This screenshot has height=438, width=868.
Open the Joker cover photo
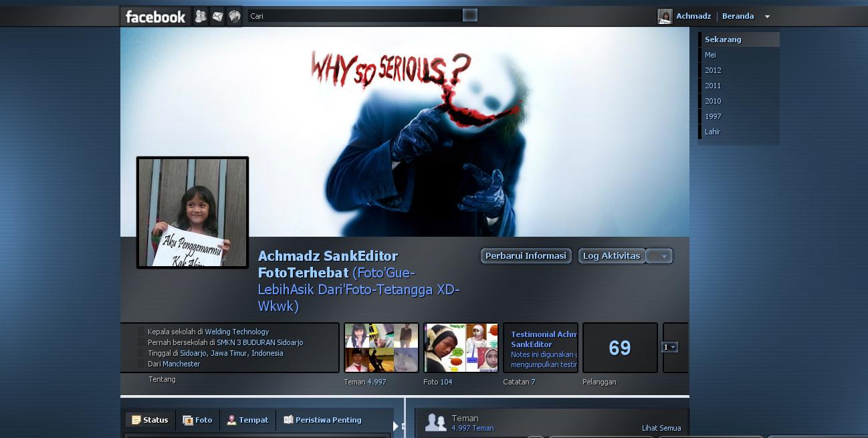pyautogui.click(x=405, y=132)
